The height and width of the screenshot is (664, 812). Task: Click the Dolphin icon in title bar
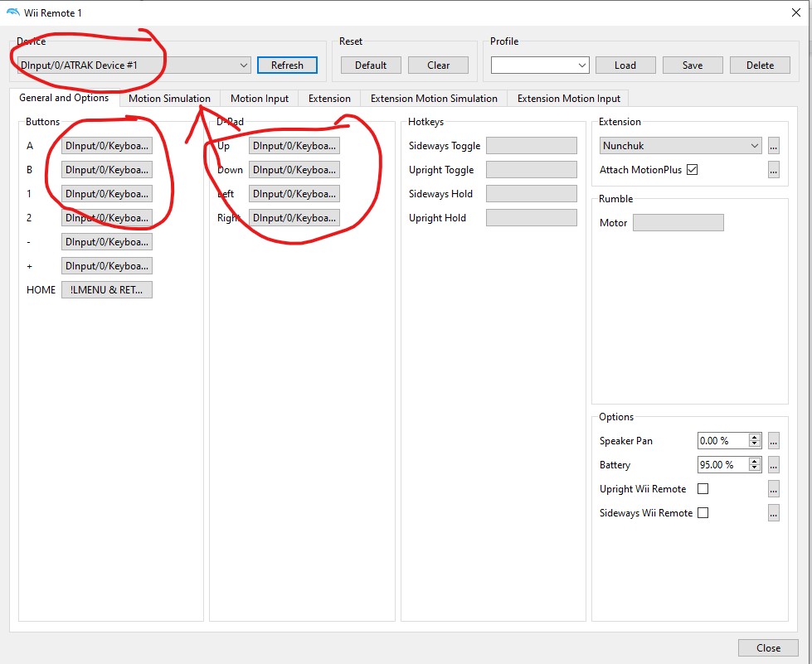click(13, 12)
